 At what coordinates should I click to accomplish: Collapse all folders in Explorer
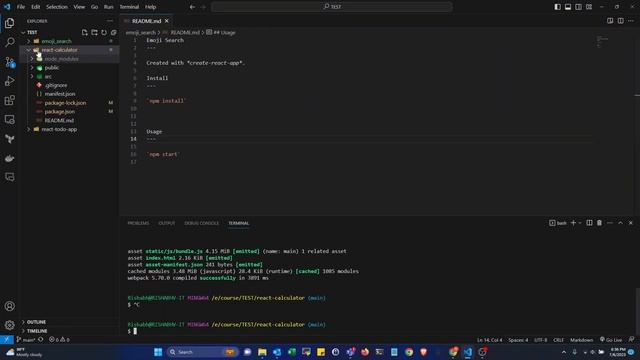pyautogui.click(x=113, y=32)
